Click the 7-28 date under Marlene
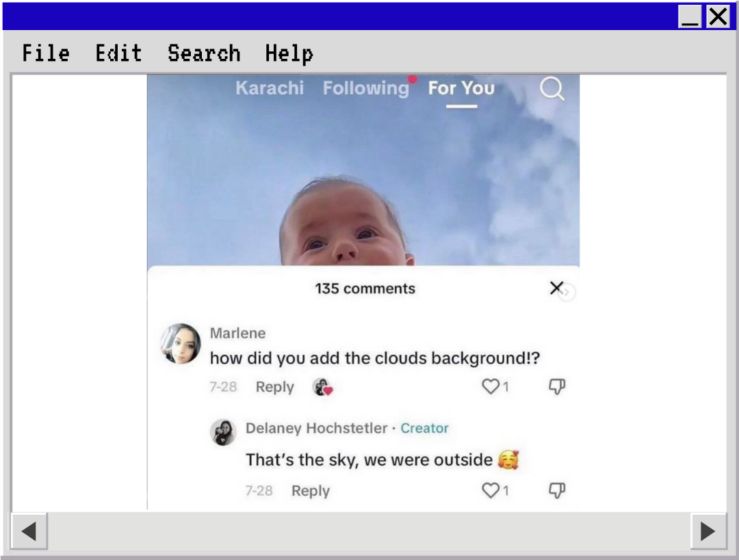739x560 pixels. 223,387
